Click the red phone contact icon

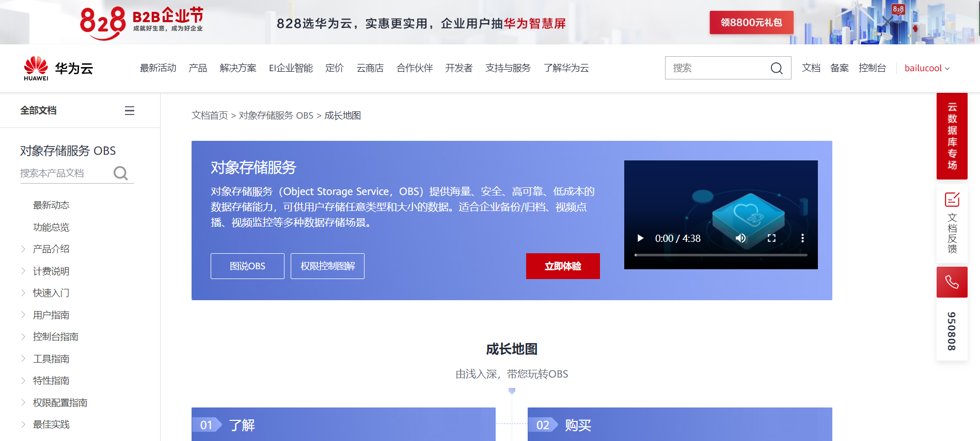click(x=952, y=282)
